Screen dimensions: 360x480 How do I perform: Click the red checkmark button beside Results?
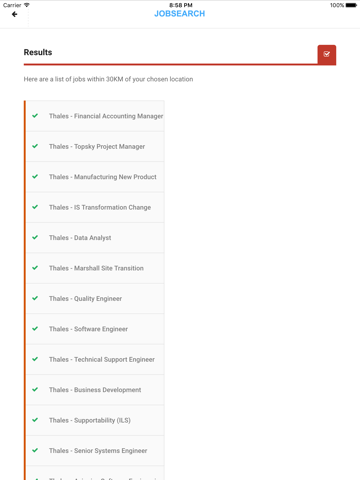click(327, 55)
